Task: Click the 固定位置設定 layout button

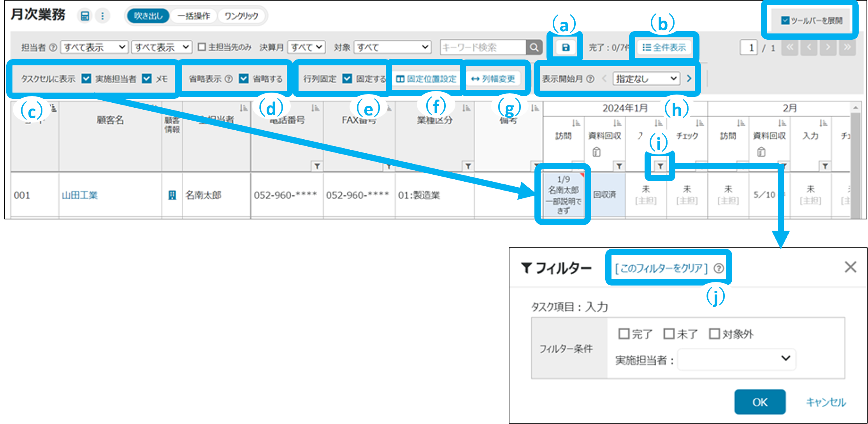Action: [426, 79]
